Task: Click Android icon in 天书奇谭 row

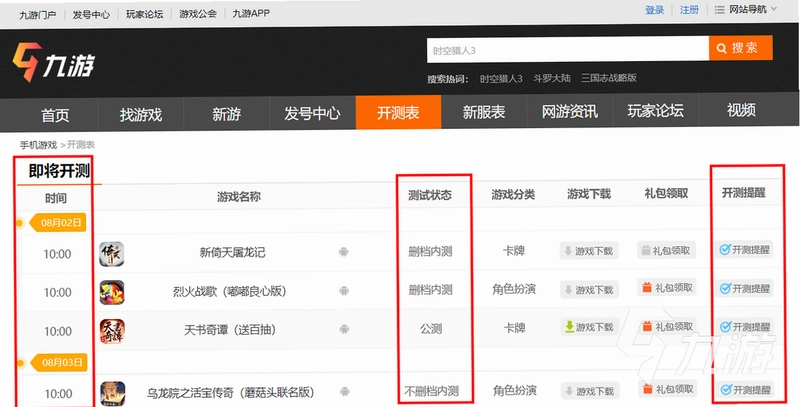Action: pos(344,329)
